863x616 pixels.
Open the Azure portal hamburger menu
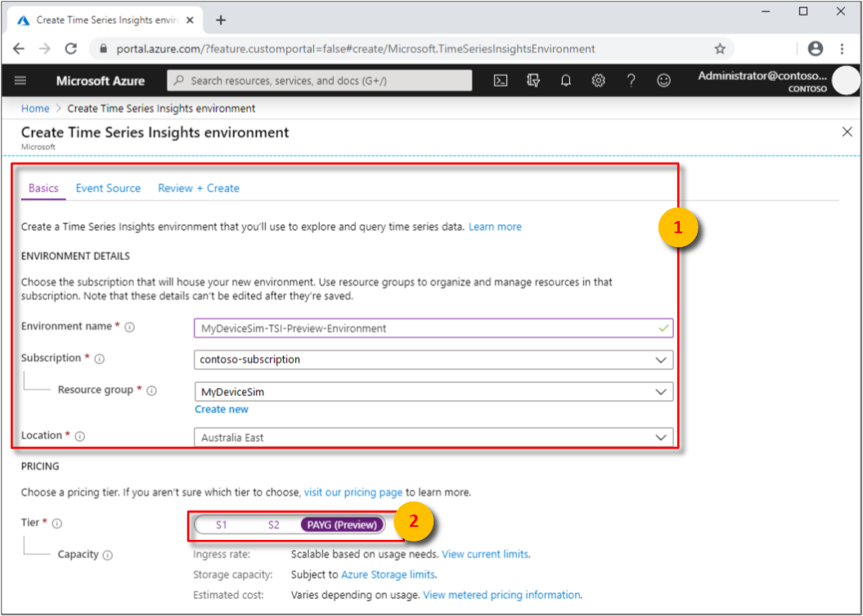coord(20,80)
